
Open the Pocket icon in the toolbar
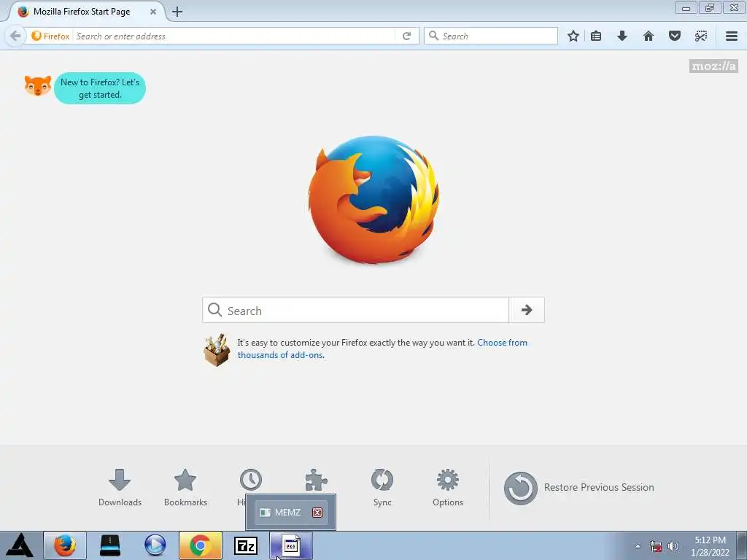pyautogui.click(x=675, y=36)
